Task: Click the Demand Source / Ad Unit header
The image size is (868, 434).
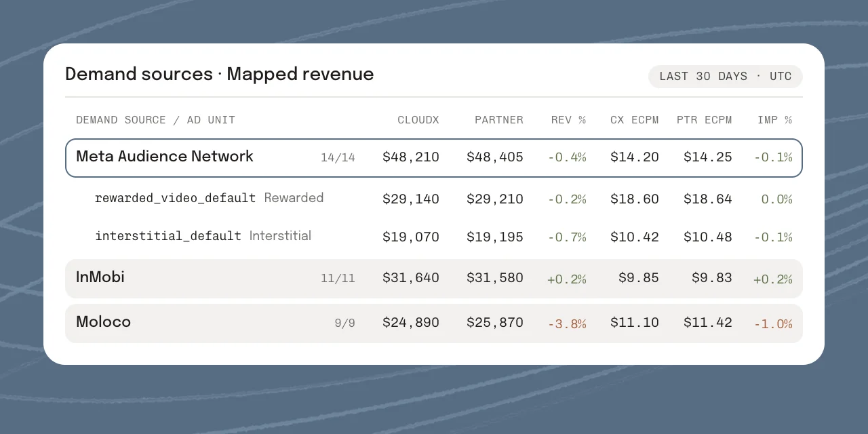Action: pyautogui.click(x=155, y=120)
